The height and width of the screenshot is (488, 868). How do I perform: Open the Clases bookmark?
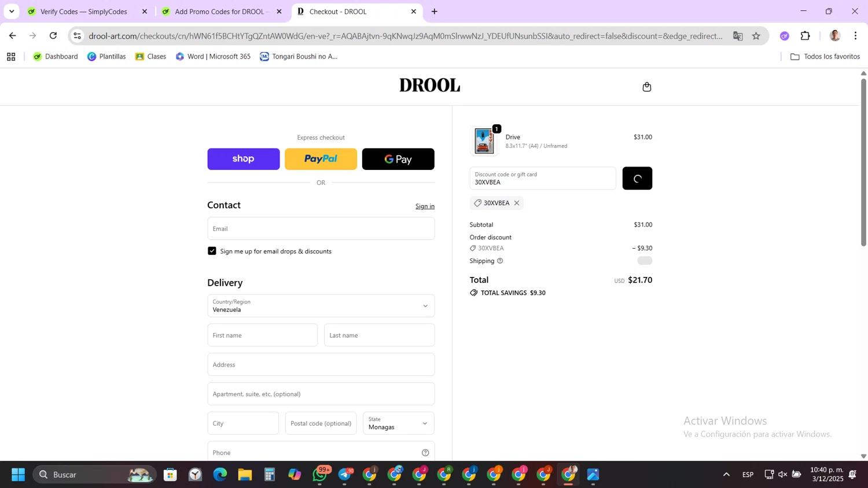point(150,57)
